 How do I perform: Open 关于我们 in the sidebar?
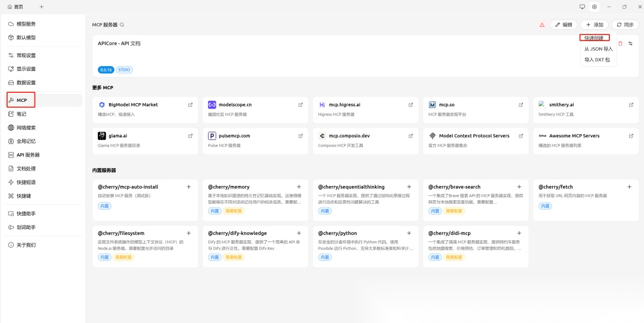pos(44,245)
